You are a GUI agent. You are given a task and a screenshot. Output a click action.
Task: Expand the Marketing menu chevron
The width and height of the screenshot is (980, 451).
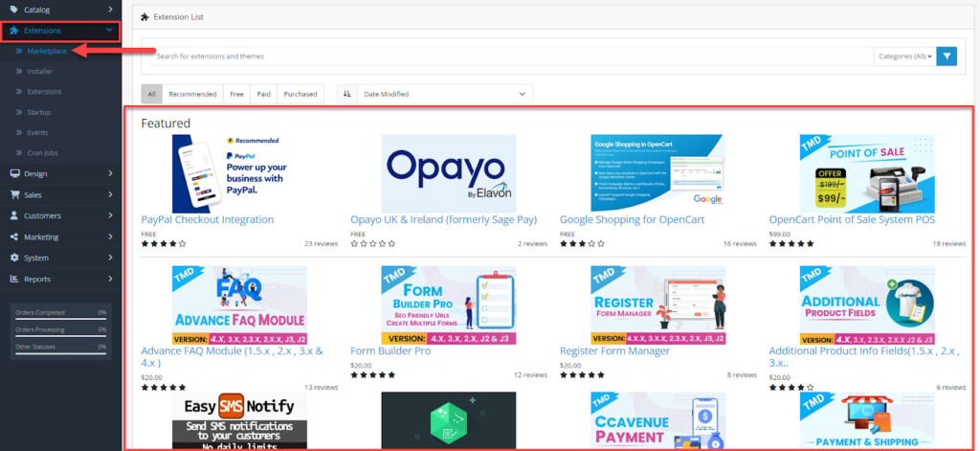[110, 237]
